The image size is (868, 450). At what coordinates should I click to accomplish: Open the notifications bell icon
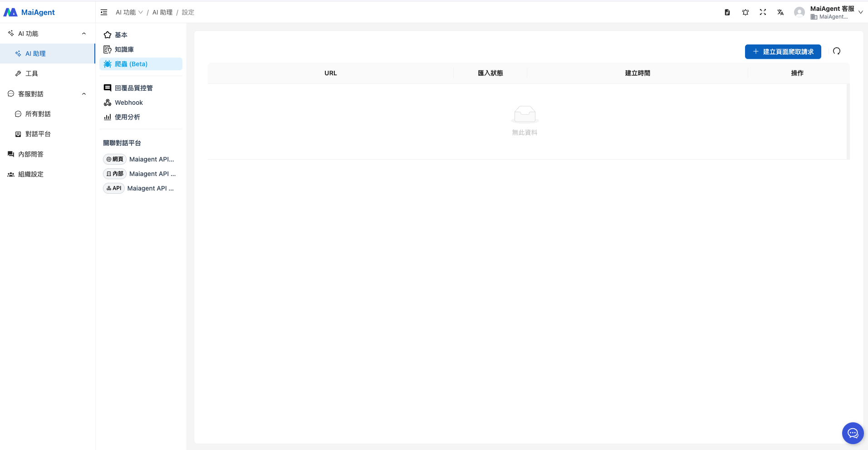(x=745, y=12)
